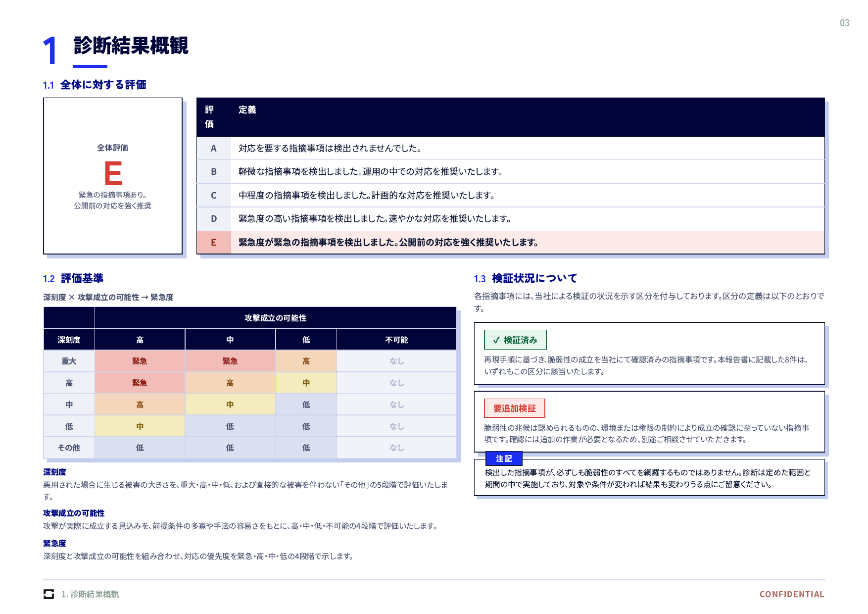Click the yellow 中 cell in the 低 severity row
The height and width of the screenshot is (614, 868).
pos(140,426)
